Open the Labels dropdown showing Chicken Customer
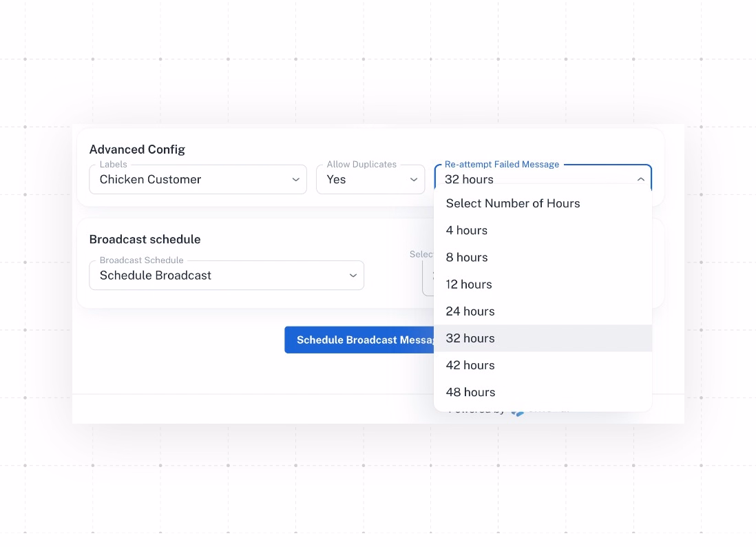 pos(198,179)
